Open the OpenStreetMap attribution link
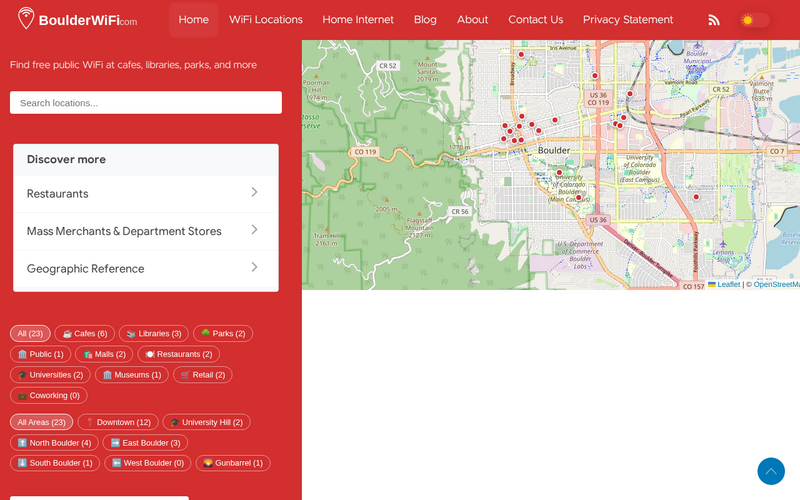This screenshot has height=500, width=800. point(777,284)
